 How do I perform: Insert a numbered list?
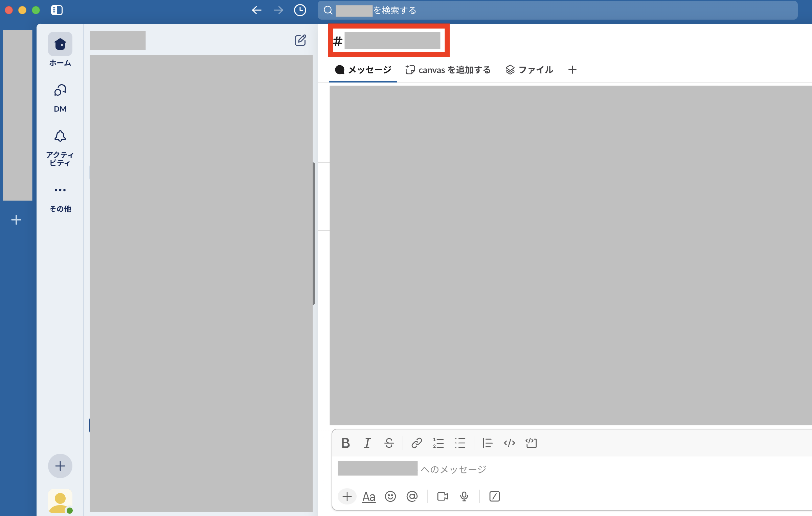(438, 443)
